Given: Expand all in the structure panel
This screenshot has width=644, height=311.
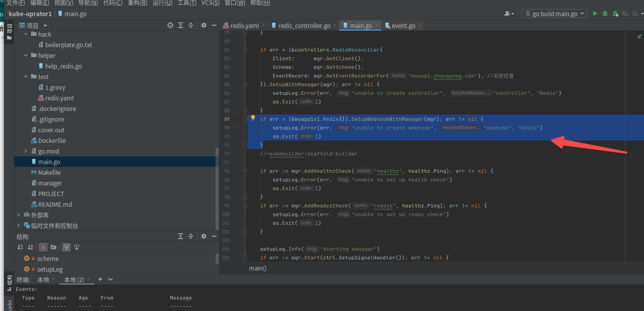Looking at the screenshot, I should tap(181, 236).
